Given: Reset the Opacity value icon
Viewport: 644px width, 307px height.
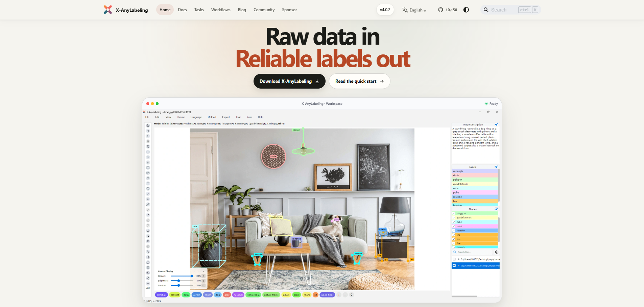Looking at the screenshot, I should (204, 276).
